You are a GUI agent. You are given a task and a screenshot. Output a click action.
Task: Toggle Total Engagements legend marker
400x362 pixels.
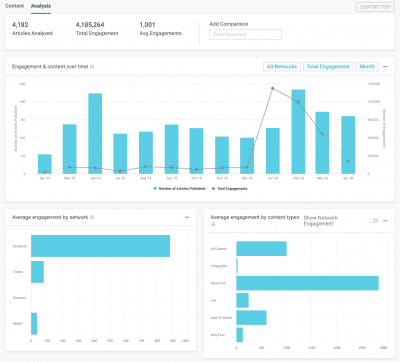click(213, 189)
